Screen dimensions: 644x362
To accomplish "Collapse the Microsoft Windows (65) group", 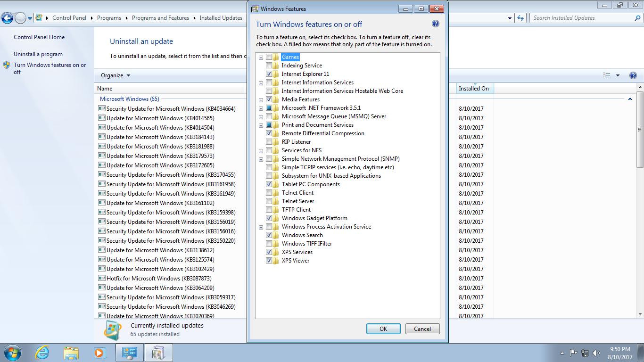I will [x=630, y=99].
